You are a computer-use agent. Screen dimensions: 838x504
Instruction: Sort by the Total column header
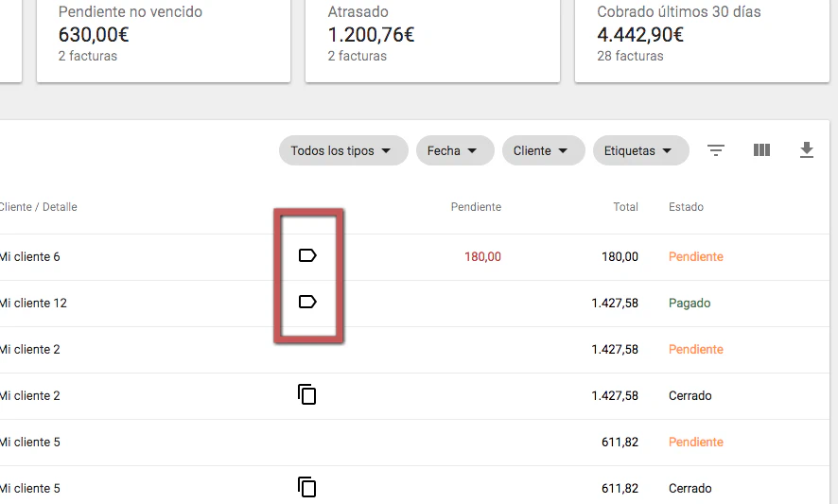tap(625, 207)
